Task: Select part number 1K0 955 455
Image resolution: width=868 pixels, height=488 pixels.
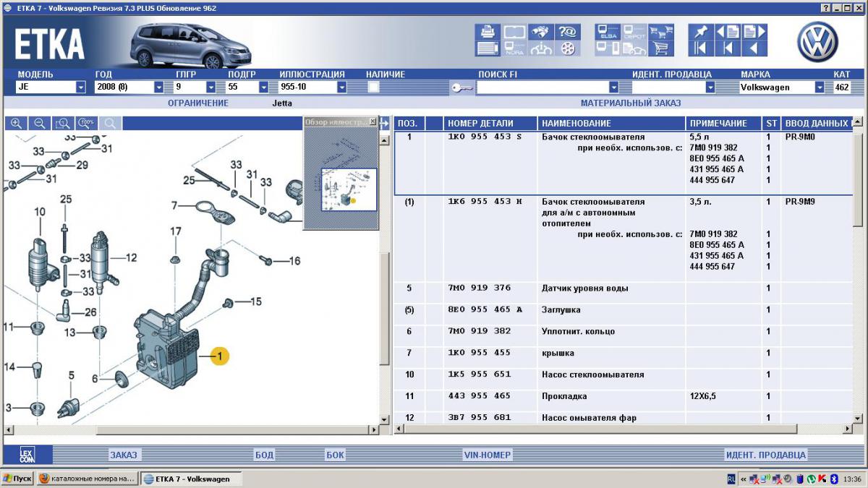Action: coord(480,353)
